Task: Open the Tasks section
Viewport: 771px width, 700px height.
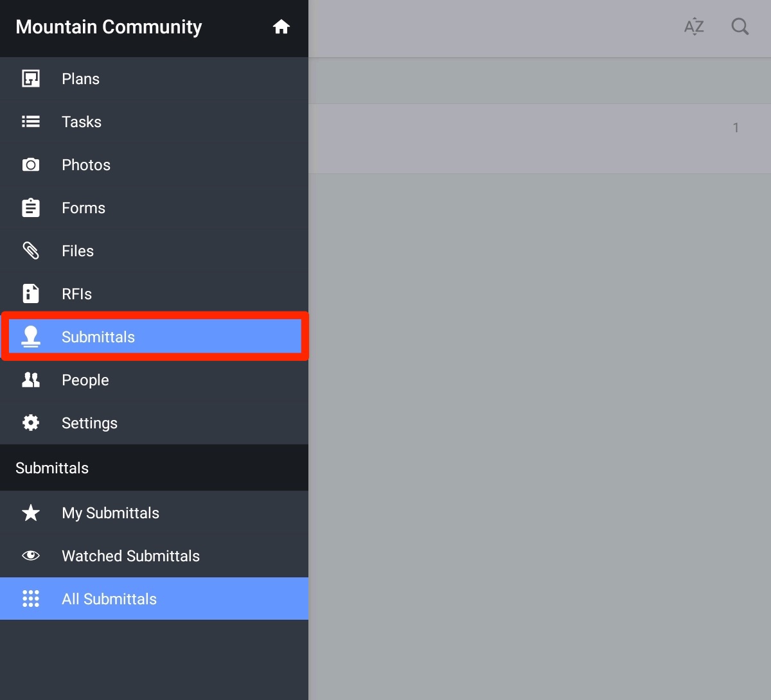Action: [x=82, y=122]
